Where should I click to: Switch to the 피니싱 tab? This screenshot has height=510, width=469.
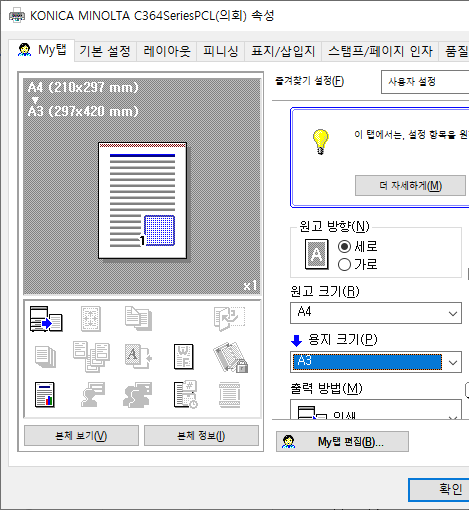[x=221, y=52]
